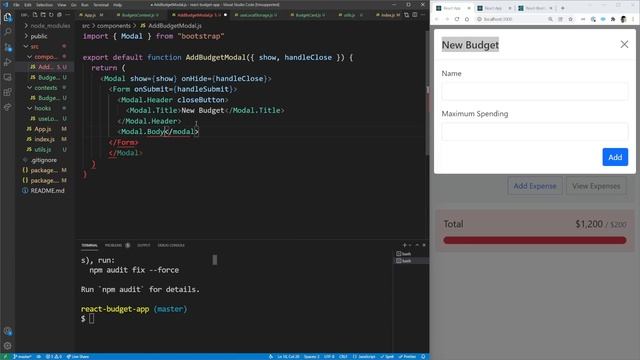This screenshot has height=360, width=640.
Task: Click New File icon in explorer header
Action: 35,15
